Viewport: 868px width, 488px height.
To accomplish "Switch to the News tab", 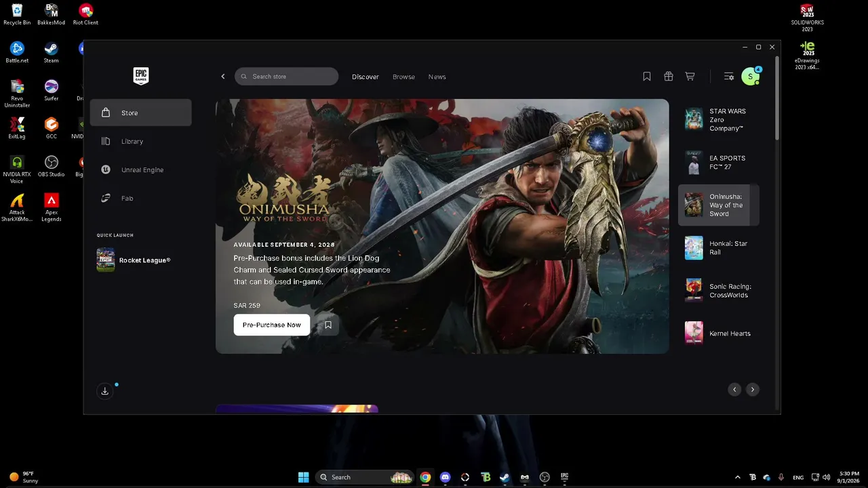I will pos(437,77).
